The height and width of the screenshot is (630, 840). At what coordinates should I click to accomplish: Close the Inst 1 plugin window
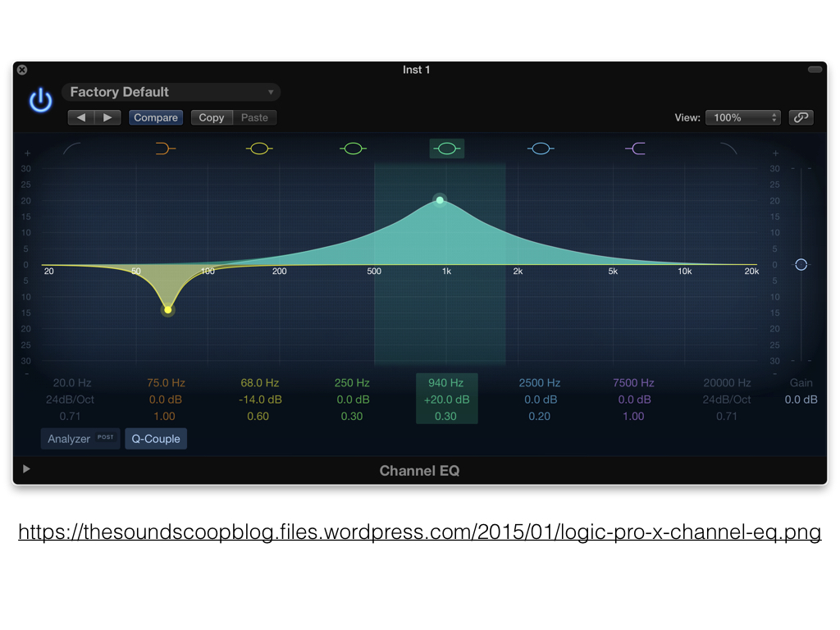click(x=22, y=70)
